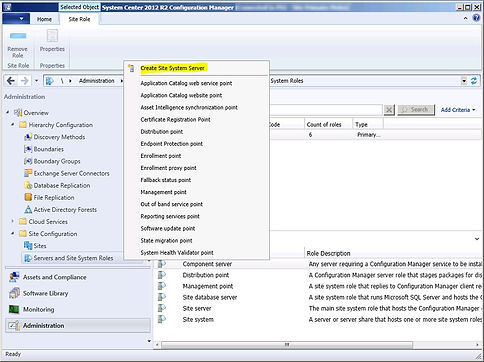Click the Administration workspace icon
The image size is (484, 362).
14,325
